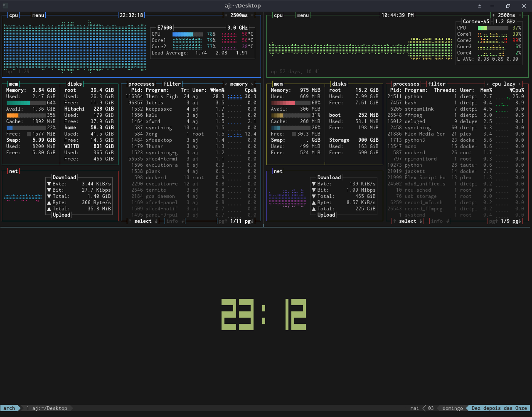Viewport: 532px width, 417px height.
Task: Expand memory sort with its right chevron
Action: pyautogui.click(x=251, y=84)
